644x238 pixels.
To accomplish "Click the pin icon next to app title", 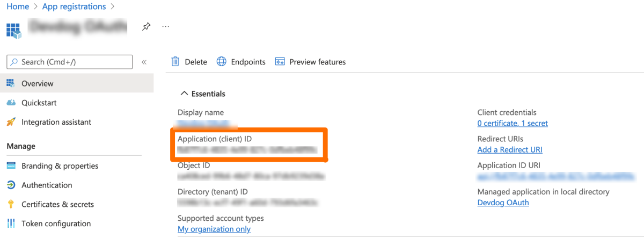I will click(146, 26).
